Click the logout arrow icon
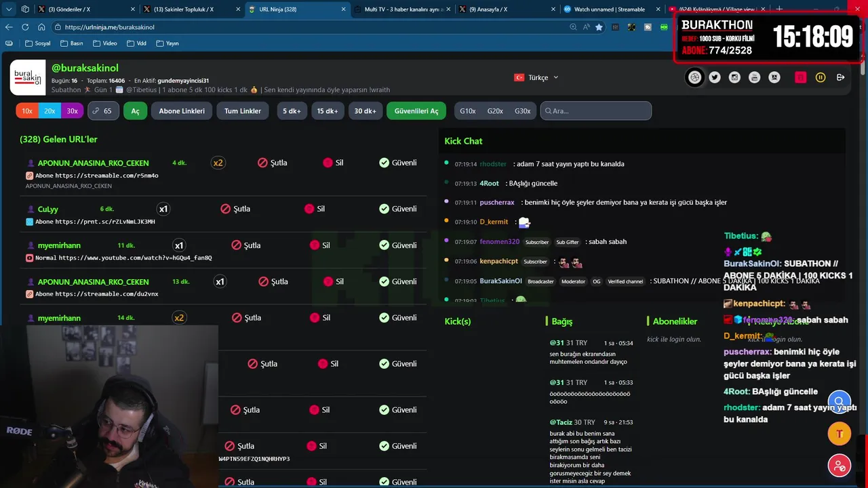This screenshot has height=488, width=868. click(x=841, y=77)
